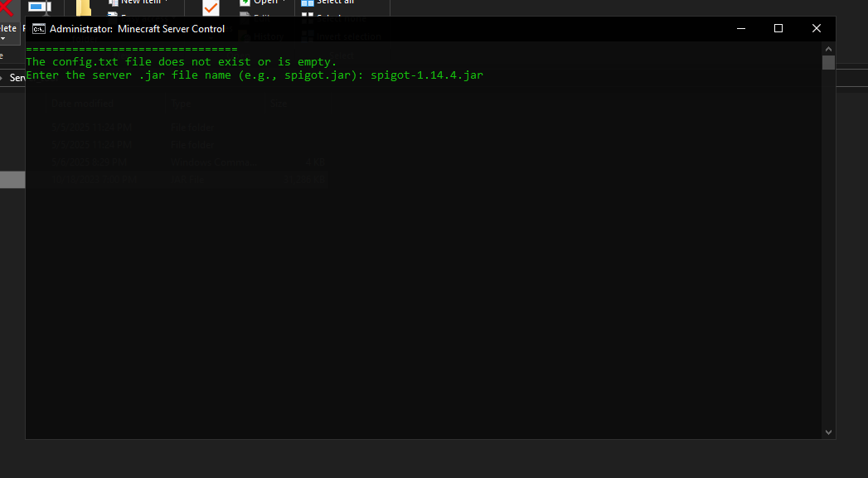Click Open in the File Explorer ribbon
Screen dimensions: 868x478
(x=263, y=2)
